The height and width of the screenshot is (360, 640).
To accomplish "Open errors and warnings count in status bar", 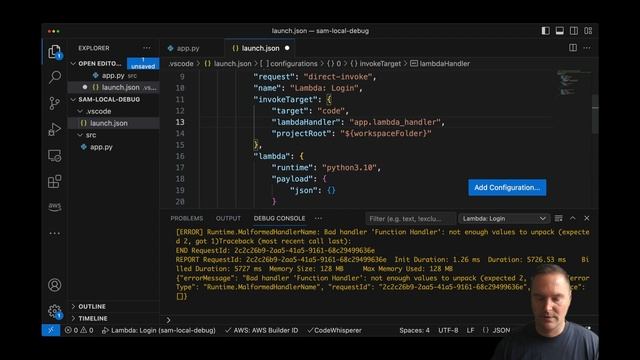I will pyautogui.click(x=79, y=330).
